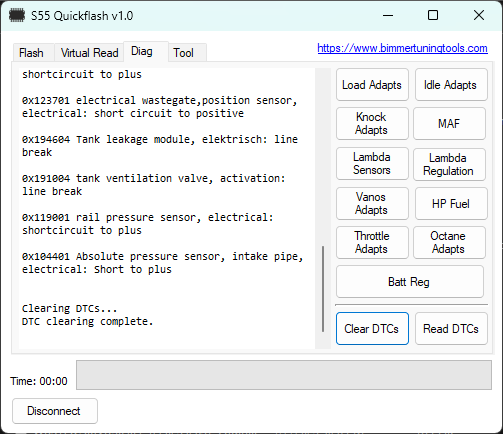View Throttle Adapts
The image size is (503, 434).
[372, 242]
